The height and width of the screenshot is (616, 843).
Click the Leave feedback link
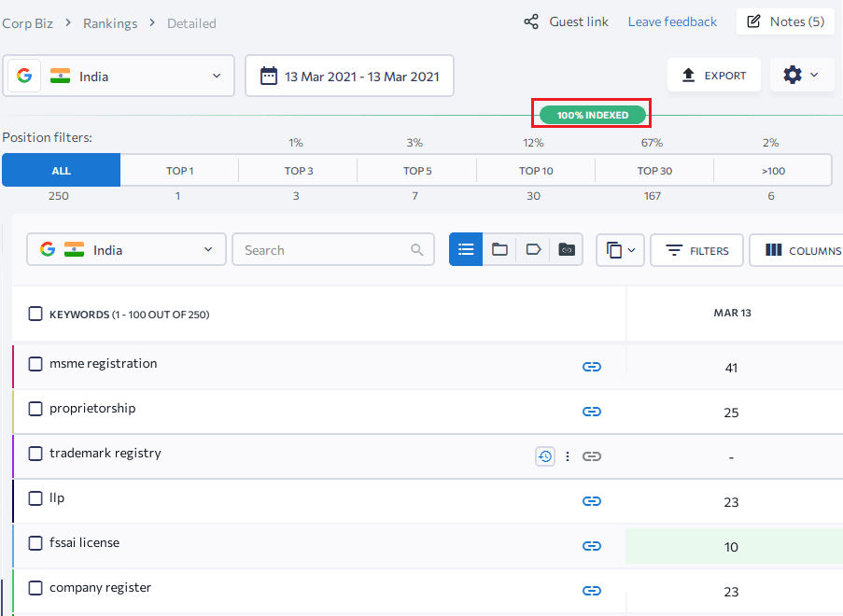pyautogui.click(x=672, y=21)
